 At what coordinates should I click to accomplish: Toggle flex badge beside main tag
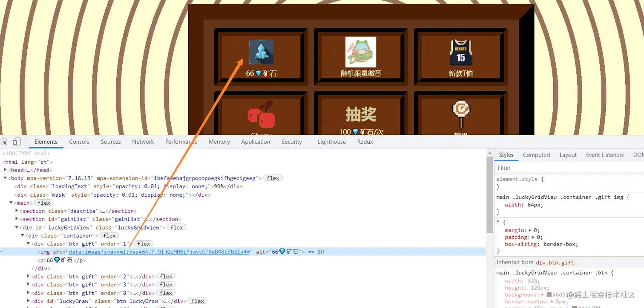coord(44,203)
